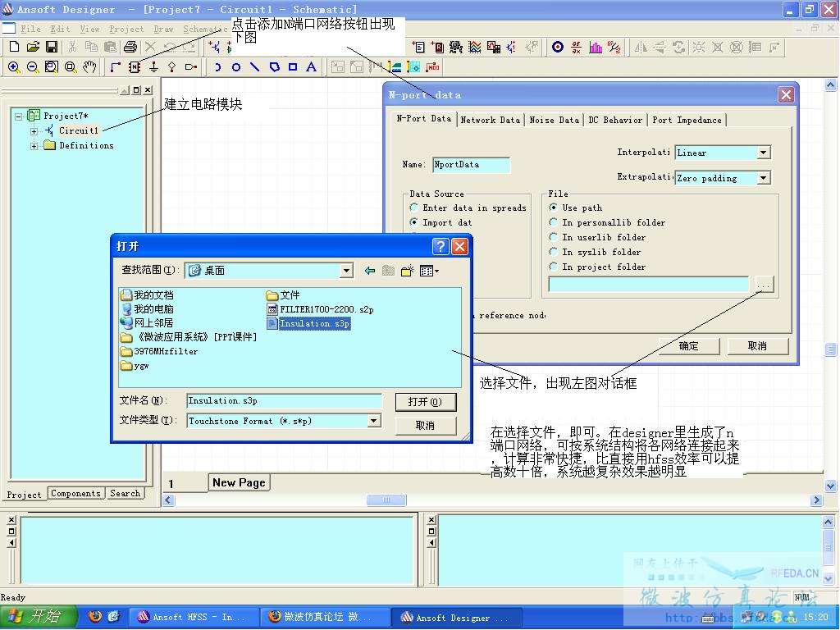Open the 文件类型 Touchstone Format dropdown
Screen dimensions: 840x630
tap(374, 421)
